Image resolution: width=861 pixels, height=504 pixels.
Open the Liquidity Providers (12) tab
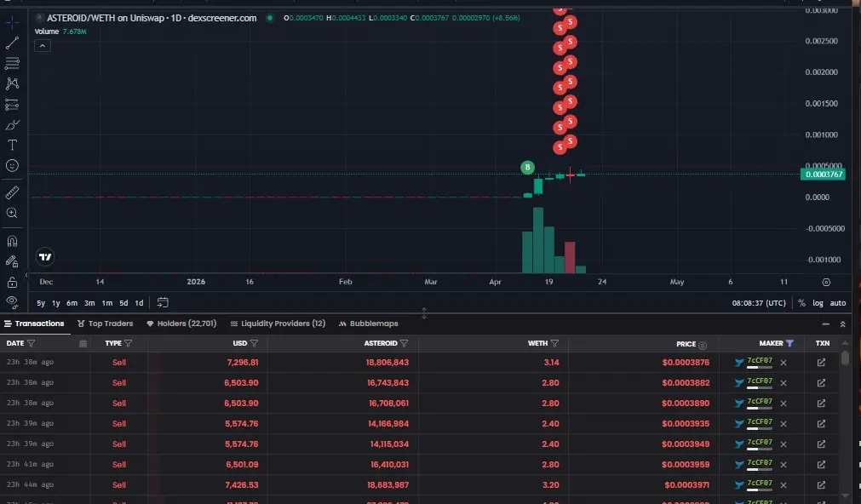(x=278, y=324)
